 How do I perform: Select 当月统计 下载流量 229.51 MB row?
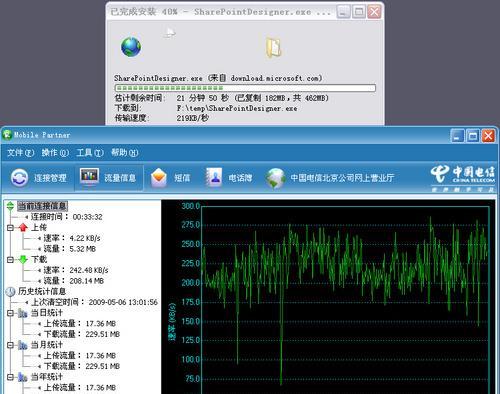point(82,366)
